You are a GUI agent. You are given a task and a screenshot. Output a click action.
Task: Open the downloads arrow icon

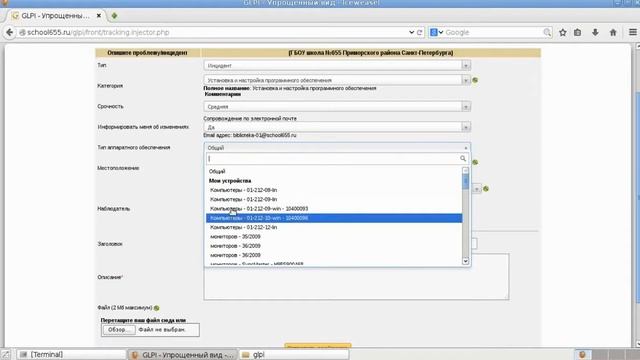(595, 32)
